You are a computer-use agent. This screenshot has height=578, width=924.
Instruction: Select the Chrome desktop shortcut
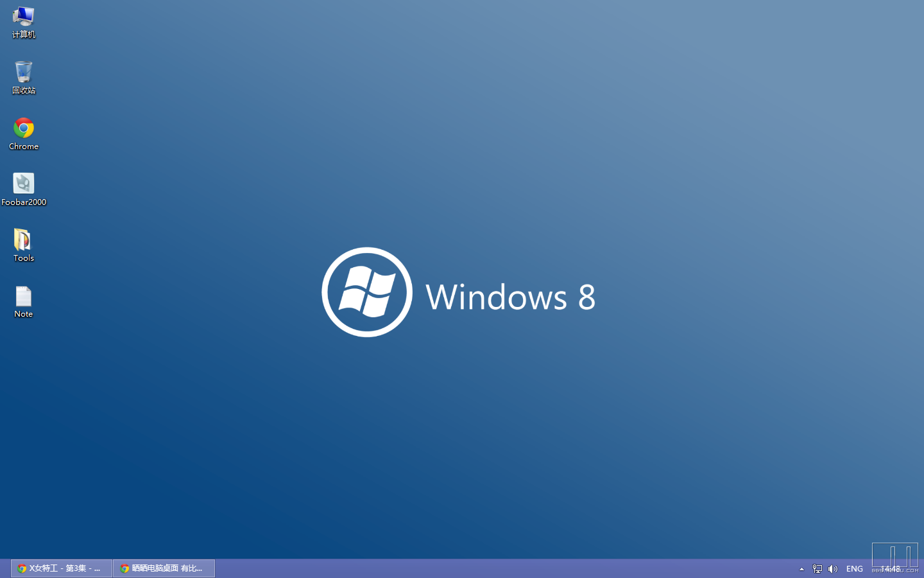click(x=24, y=134)
